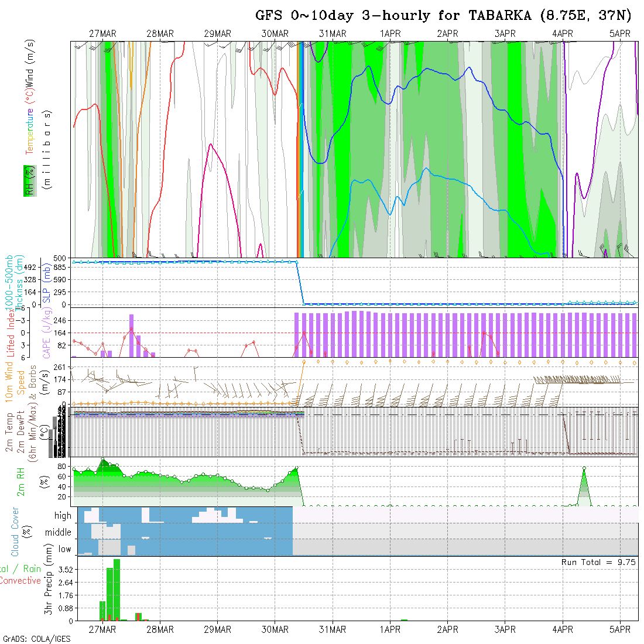Select the "low" cloud cover row label
The image size is (644, 644).
[x=64, y=549]
